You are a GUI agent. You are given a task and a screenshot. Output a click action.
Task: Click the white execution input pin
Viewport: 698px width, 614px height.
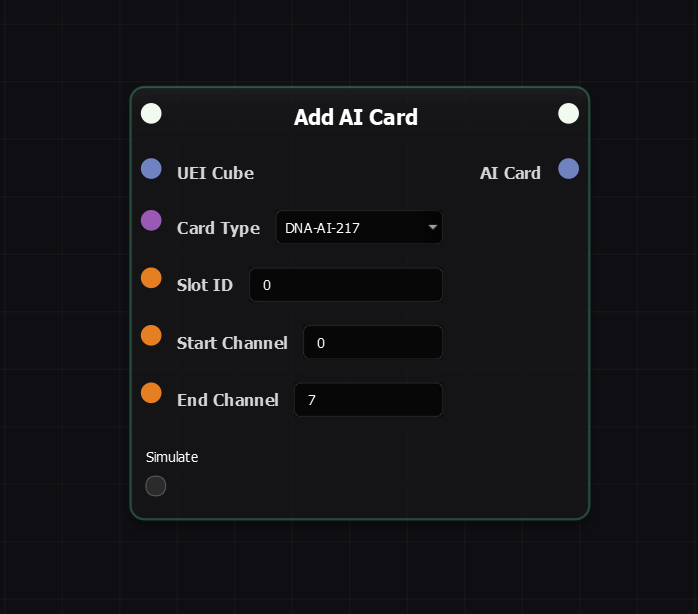tap(151, 113)
